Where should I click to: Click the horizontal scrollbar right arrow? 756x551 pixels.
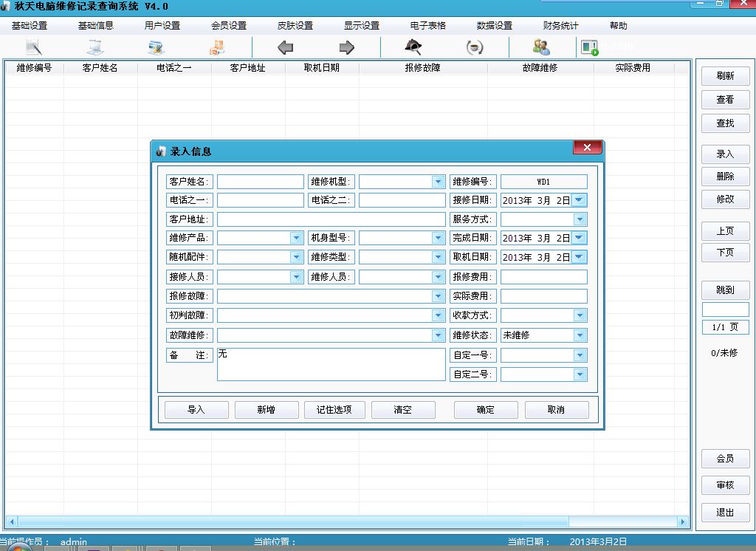(682, 521)
